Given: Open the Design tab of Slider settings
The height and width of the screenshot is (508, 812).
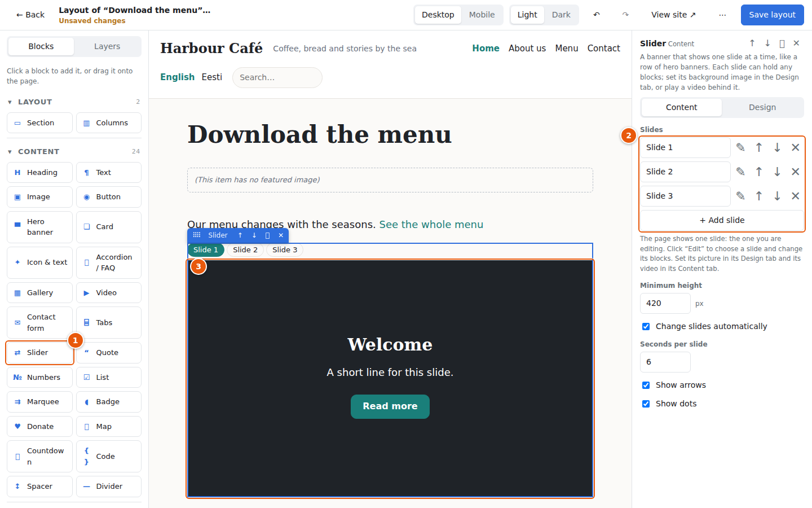Looking at the screenshot, I should tap(762, 107).
